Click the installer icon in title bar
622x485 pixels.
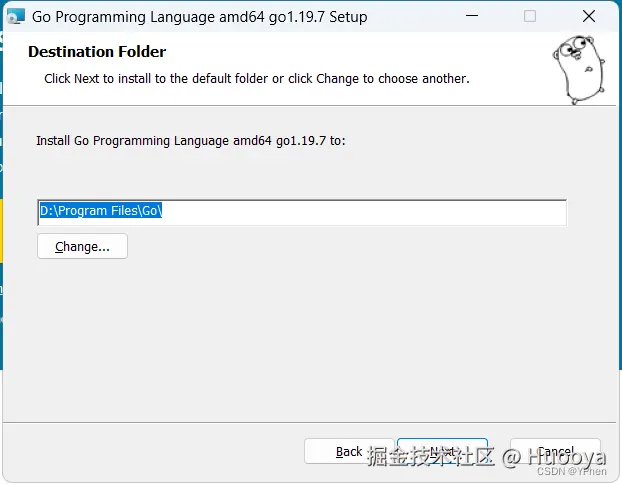16,17
